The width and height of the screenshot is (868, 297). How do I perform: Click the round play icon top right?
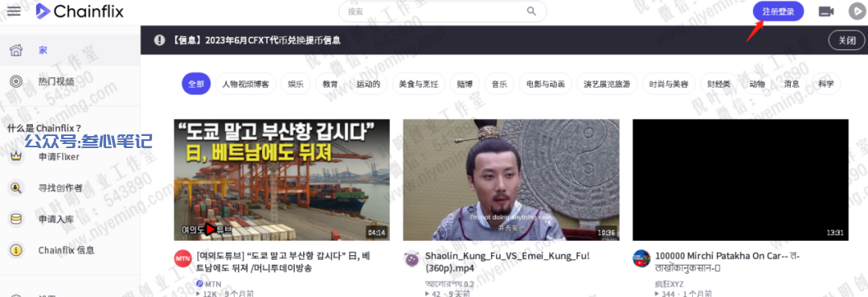[857, 11]
